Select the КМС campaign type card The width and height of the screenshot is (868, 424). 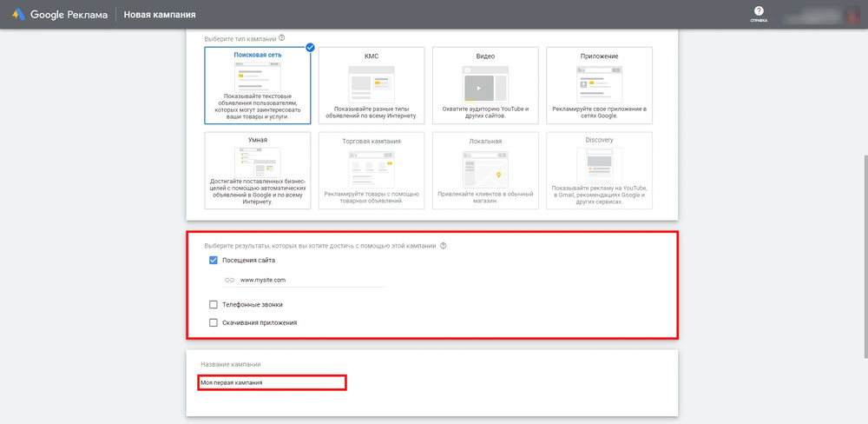click(x=371, y=84)
